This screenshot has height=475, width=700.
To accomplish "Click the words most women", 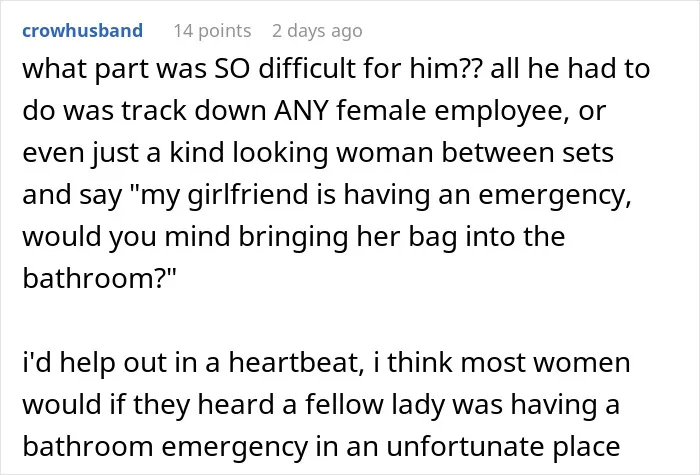I will click(x=545, y=363).
